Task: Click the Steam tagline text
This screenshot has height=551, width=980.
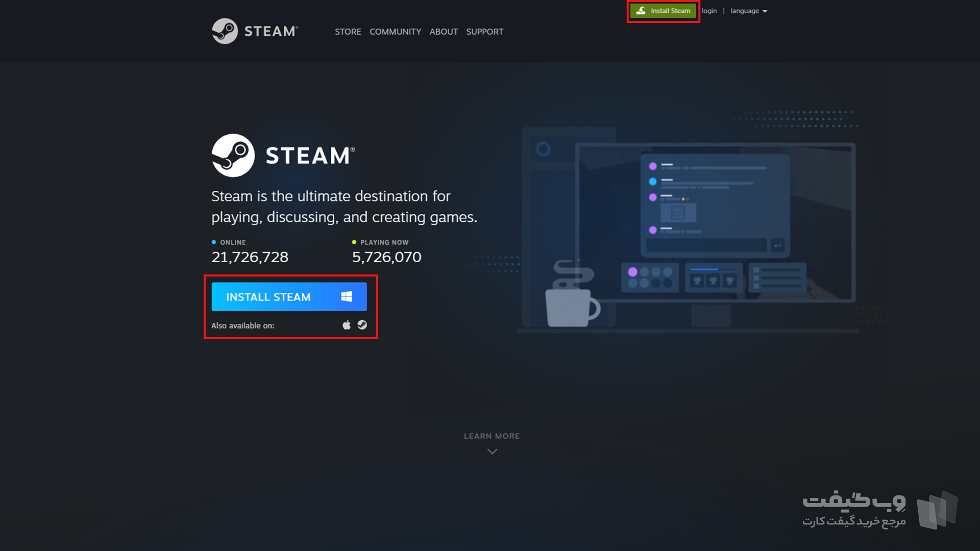Action: [345, 207]
